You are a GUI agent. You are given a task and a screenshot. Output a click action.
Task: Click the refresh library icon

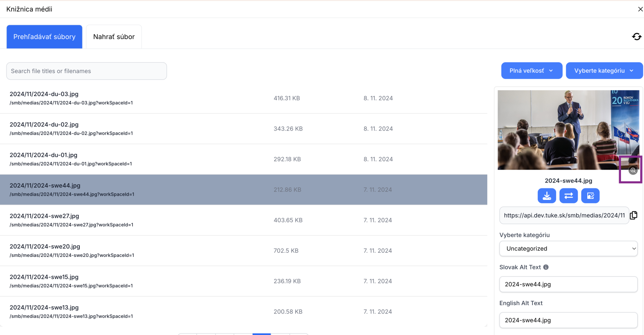[636, 37]
